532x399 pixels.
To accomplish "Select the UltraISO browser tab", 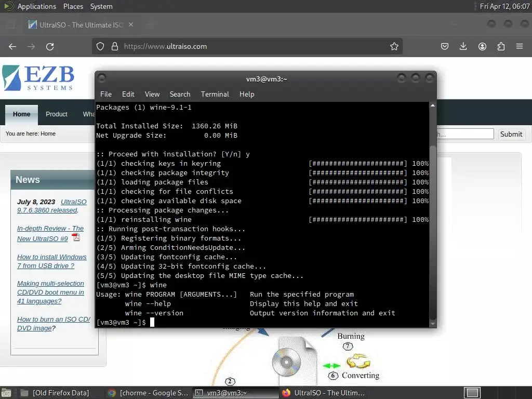I will click(x=81, y=25).
